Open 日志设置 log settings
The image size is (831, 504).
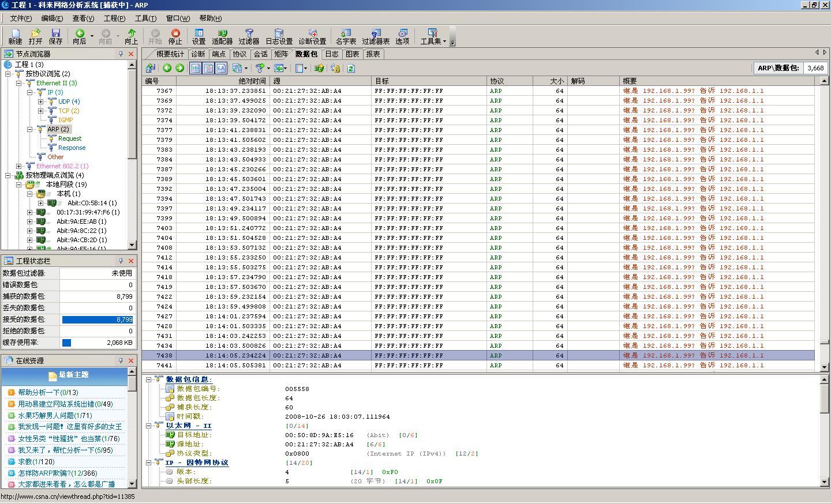279,36
